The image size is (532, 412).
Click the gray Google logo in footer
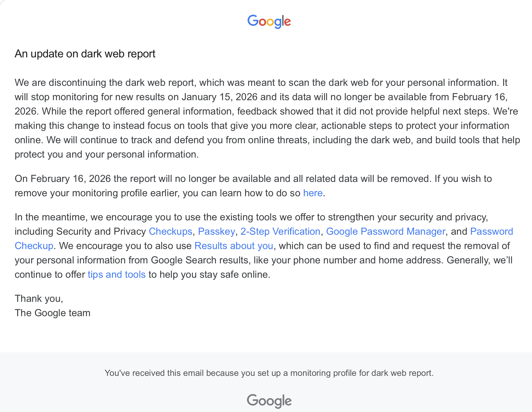pos(269,401)
